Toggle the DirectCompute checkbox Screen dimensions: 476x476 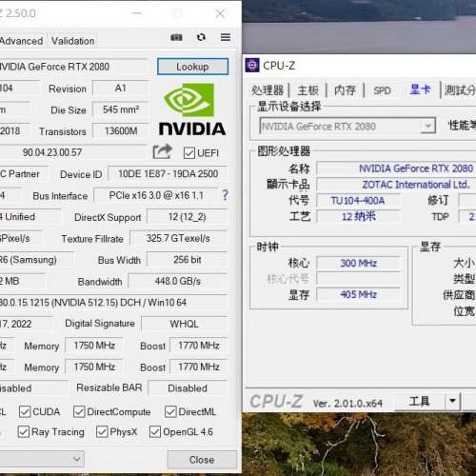(79, 411)
